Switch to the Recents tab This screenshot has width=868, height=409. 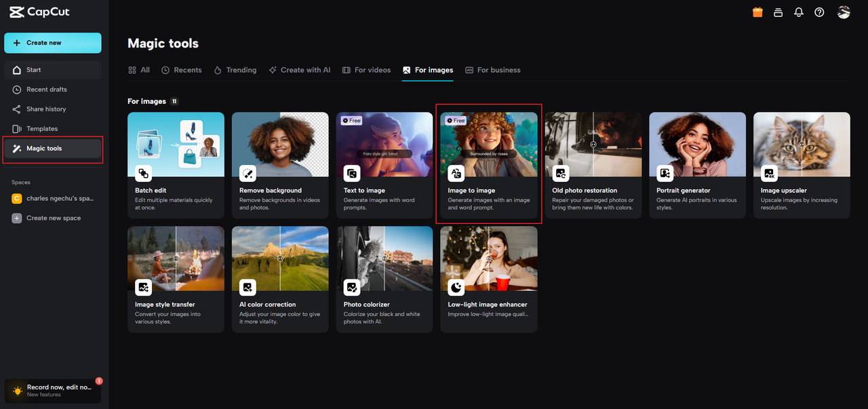click(x=181, y=70)
